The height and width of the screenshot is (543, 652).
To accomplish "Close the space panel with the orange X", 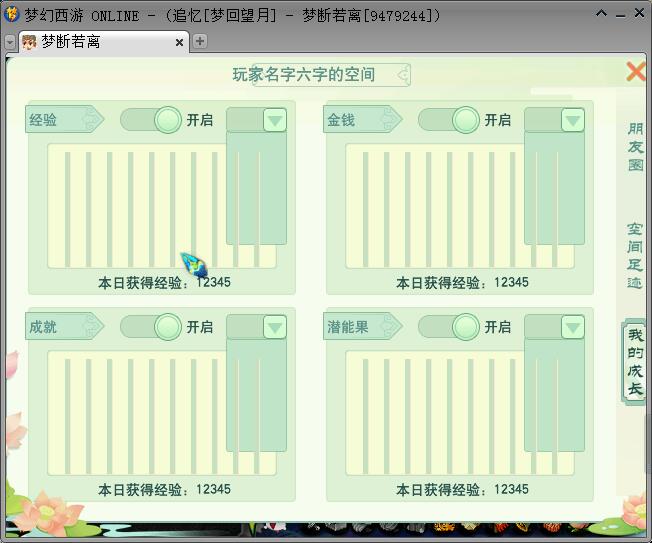I will pyautogui.click(x=636, y=72).
